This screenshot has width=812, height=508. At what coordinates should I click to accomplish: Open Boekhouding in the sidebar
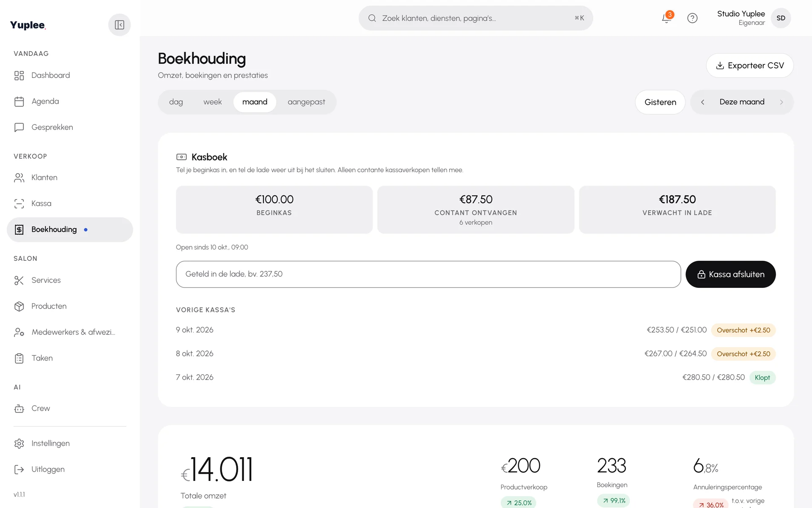point(70,230)
